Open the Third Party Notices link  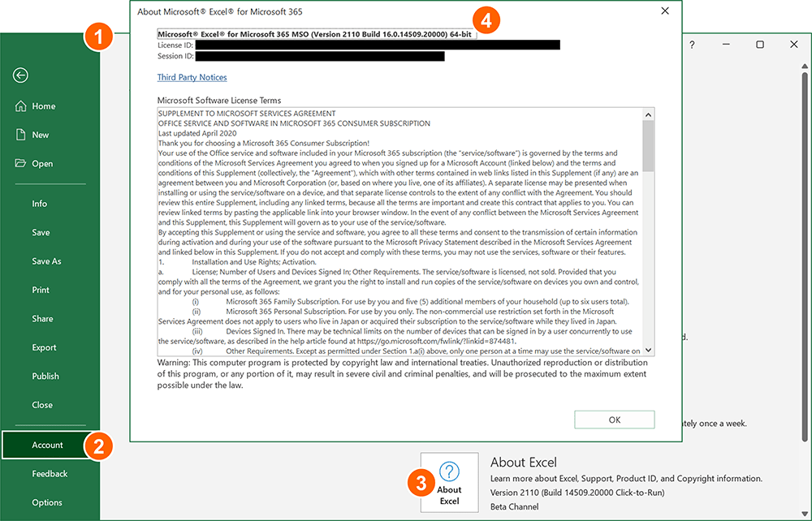point(192,77)
